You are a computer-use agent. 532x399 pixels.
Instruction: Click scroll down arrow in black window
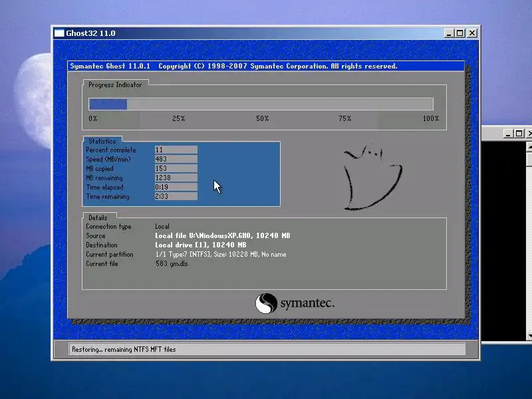point(529,336)
